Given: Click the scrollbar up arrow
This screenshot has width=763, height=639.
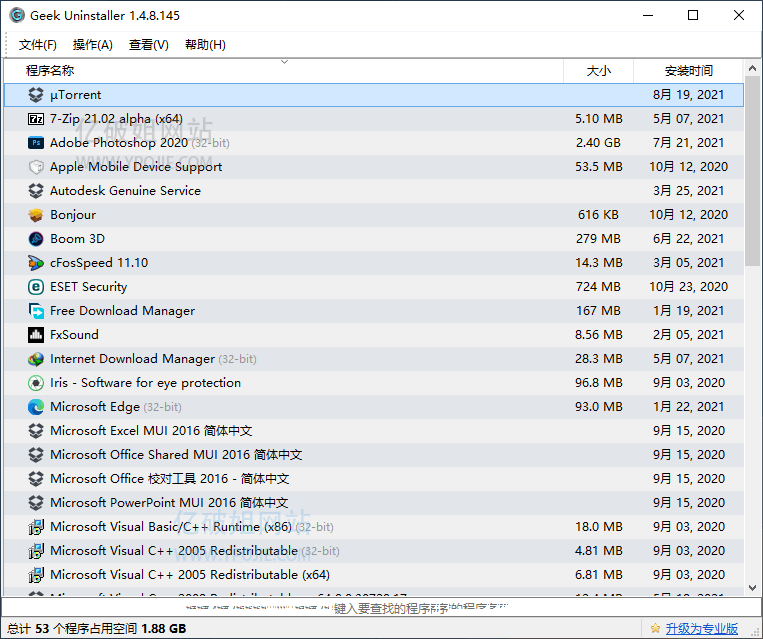Looking at the screenshot, I should click(x=752, y=69).
